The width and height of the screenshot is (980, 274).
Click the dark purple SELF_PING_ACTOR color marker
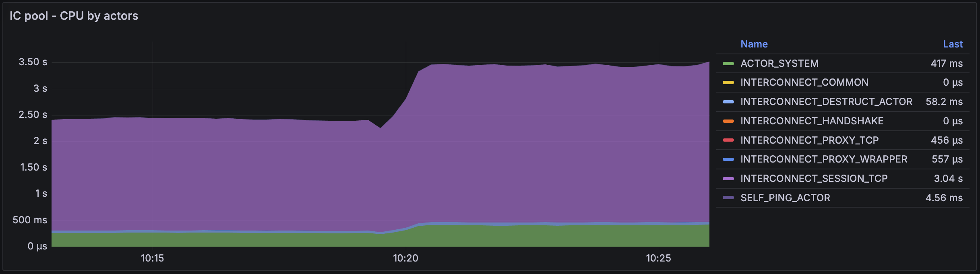pyautogui.click(x=728, y=198)
